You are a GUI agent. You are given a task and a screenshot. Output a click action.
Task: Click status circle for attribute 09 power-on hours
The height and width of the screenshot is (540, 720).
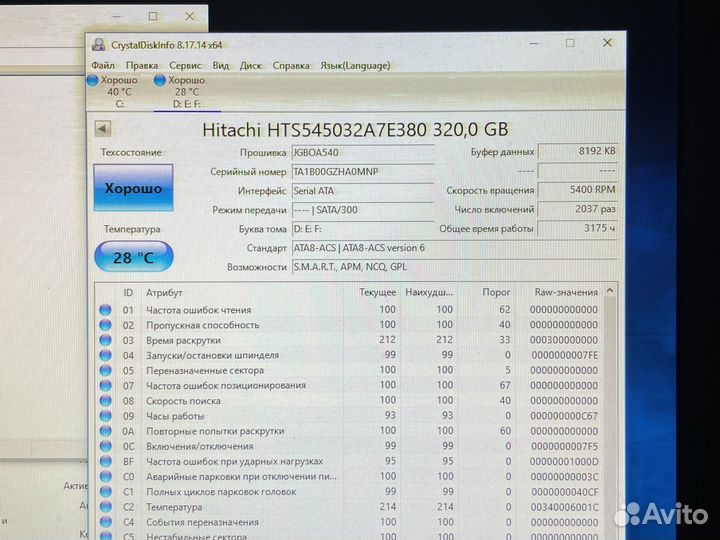point(105,416)
